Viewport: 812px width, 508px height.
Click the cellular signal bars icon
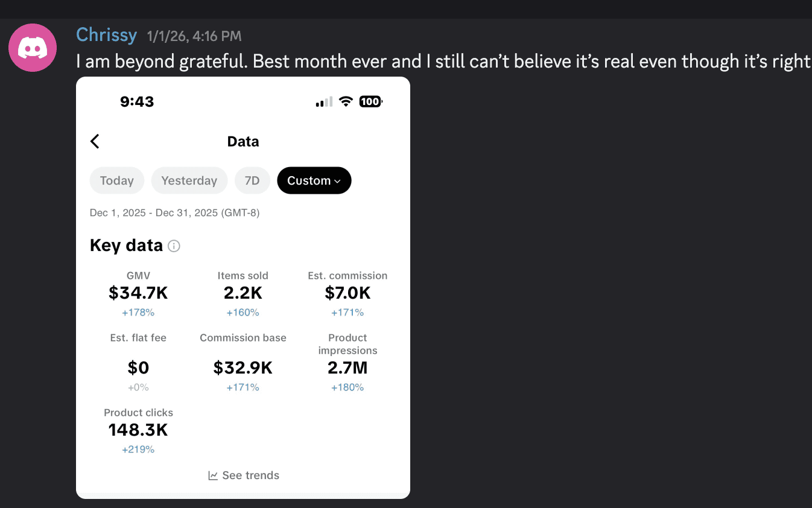pyautogui.click(x=324, y=102)
